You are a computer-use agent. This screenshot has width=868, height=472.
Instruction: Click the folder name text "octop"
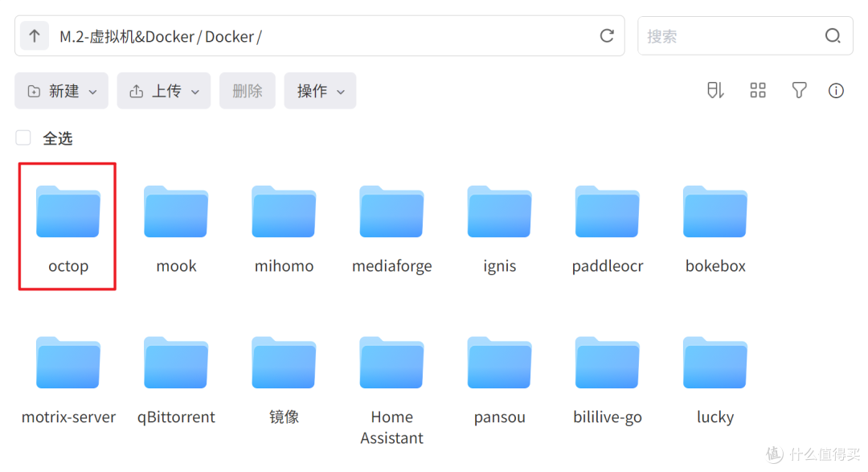point(68,266)
